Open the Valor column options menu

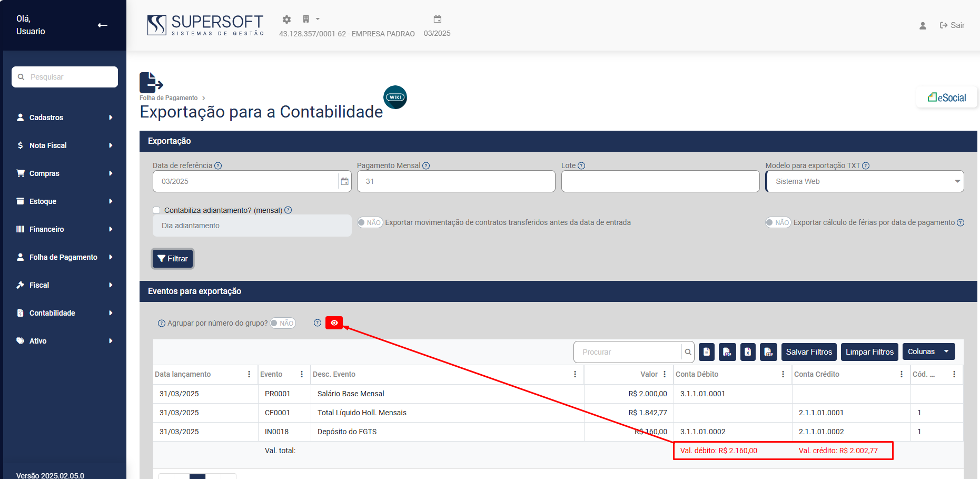[665, 374]
